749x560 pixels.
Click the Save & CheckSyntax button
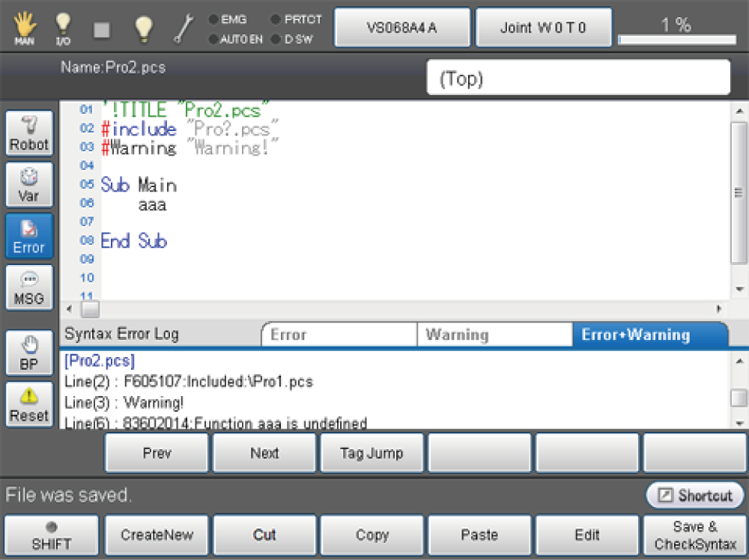[695, 535]
